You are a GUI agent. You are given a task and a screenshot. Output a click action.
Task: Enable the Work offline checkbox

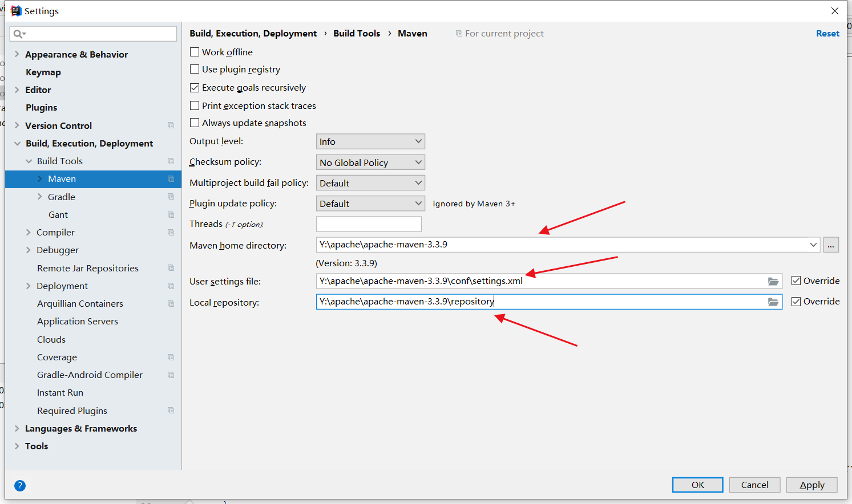[195, 52]
